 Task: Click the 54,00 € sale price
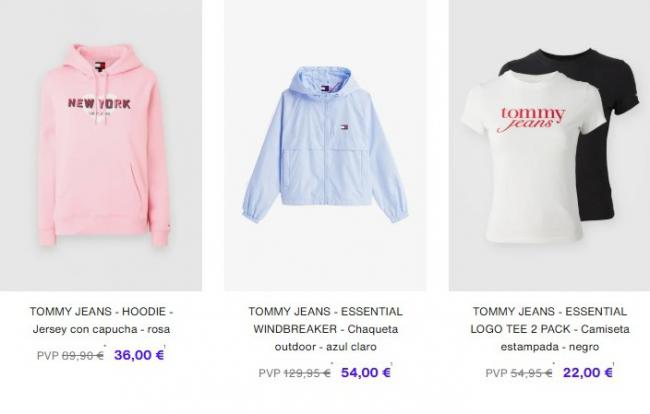(366, 372)
